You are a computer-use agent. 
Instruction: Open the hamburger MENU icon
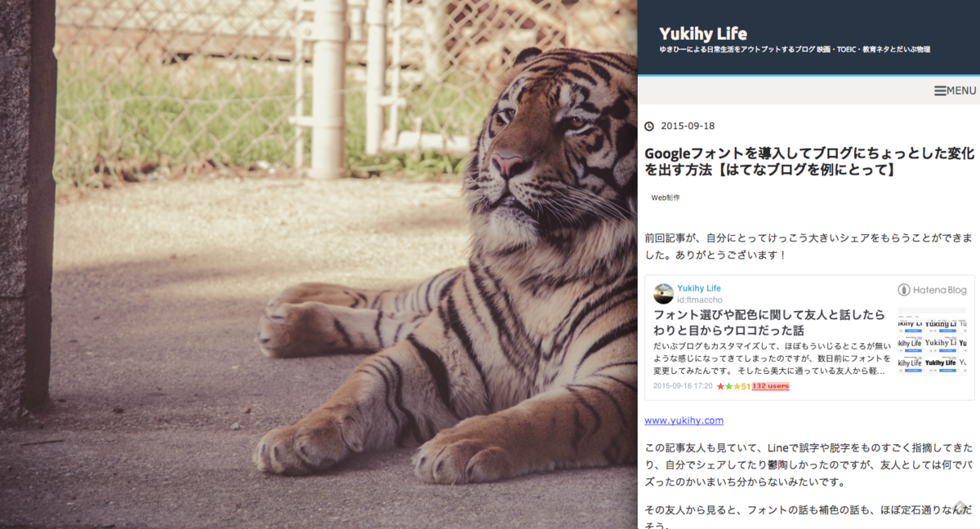(x=940, y=91)
